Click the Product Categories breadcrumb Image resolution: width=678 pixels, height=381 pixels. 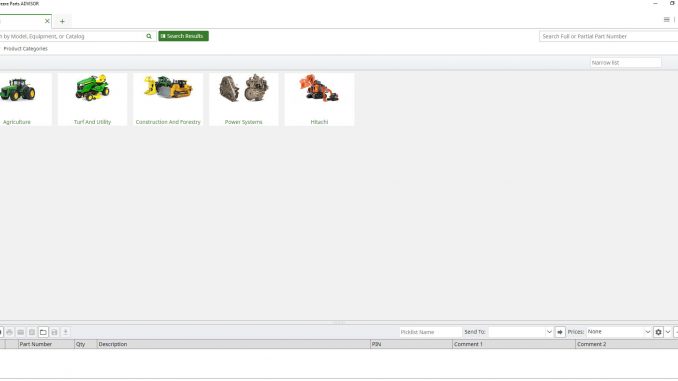point(26,48)
